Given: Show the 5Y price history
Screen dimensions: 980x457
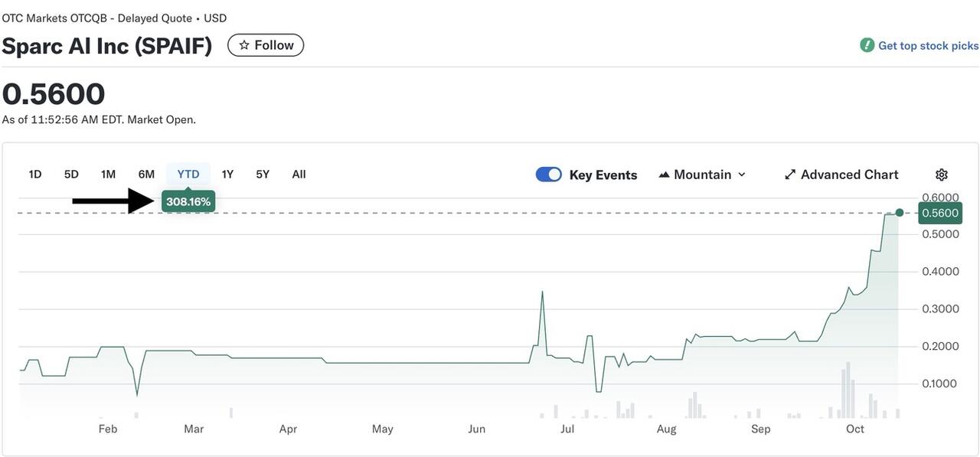Looking at the screenshot, I should pos(263,175).
